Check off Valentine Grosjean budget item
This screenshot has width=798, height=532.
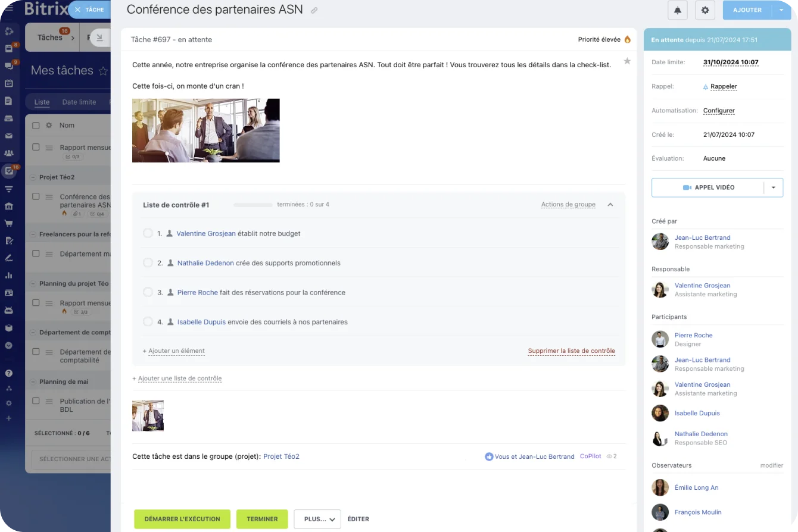148,233
